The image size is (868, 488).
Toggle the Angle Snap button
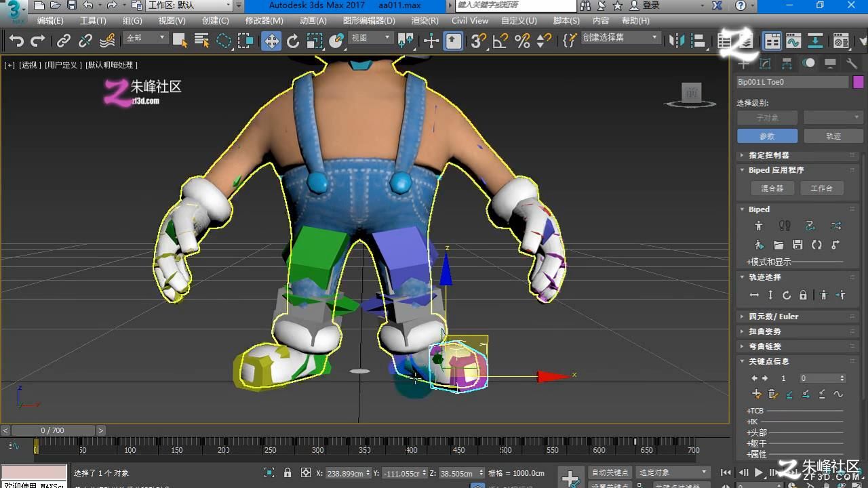(x=500, y=41)
